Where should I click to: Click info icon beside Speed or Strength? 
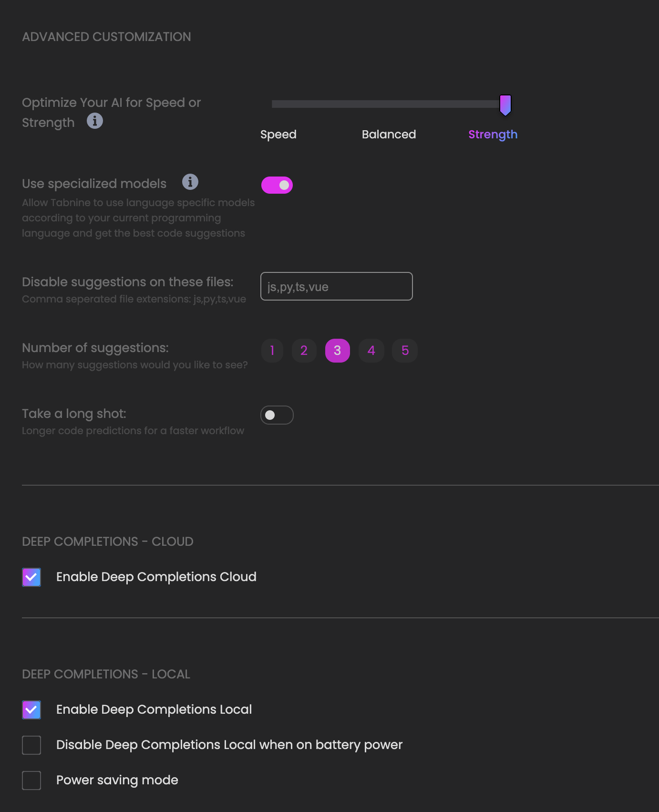tap(95, 121)
